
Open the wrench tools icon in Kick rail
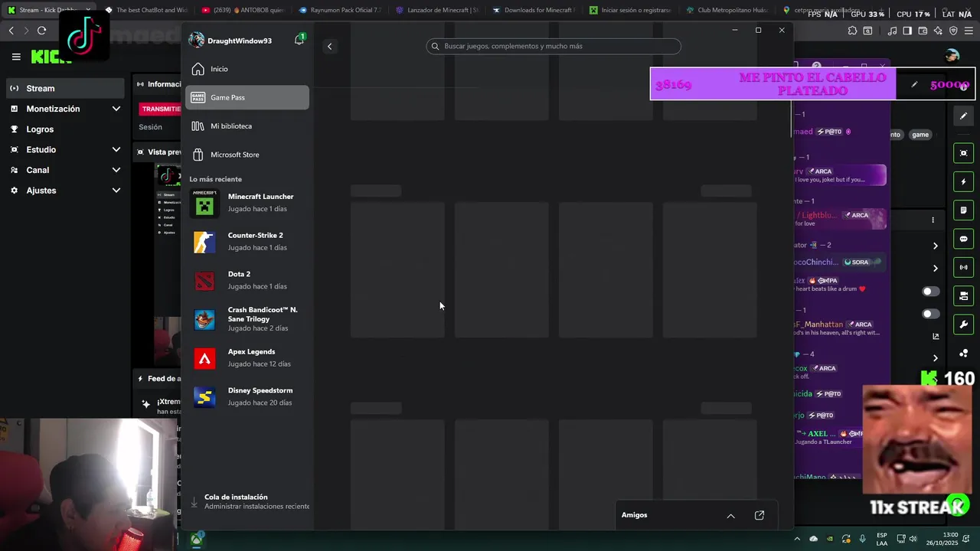[x=963, y=324]
